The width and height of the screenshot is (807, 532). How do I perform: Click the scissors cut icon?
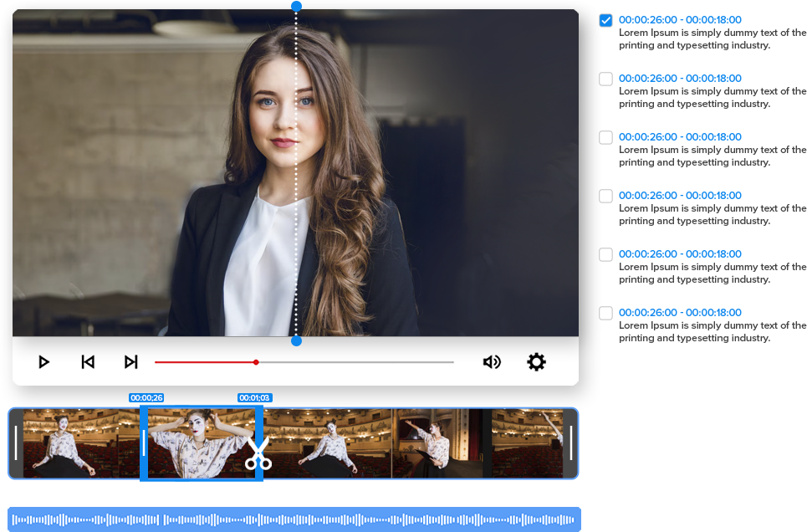tap(258, 454)
